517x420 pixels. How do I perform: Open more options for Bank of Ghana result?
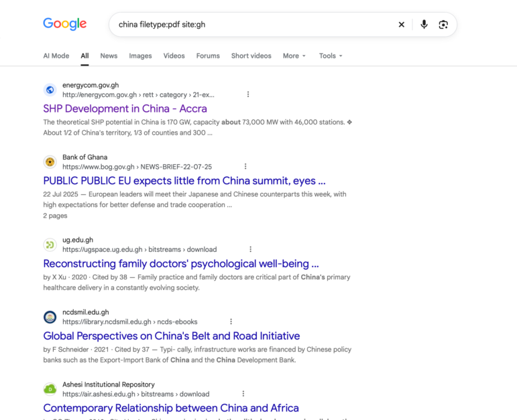(245, 167)
